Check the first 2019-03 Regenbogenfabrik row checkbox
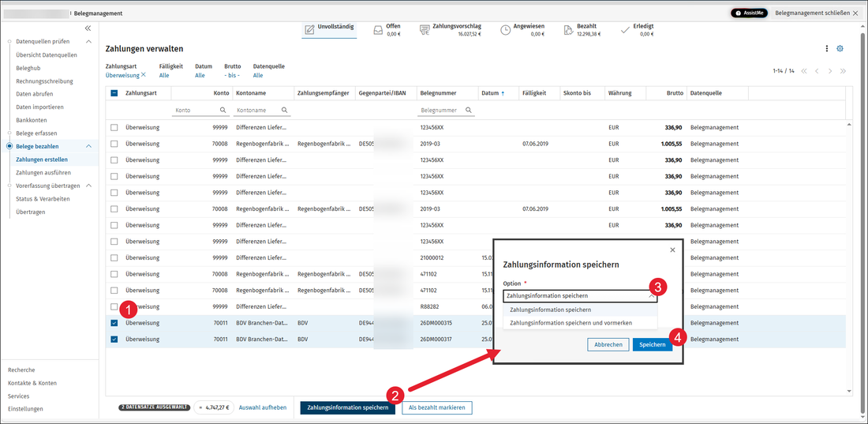This screenshot has width=868, height=424. pyautogui.click(x=114, y=144)
